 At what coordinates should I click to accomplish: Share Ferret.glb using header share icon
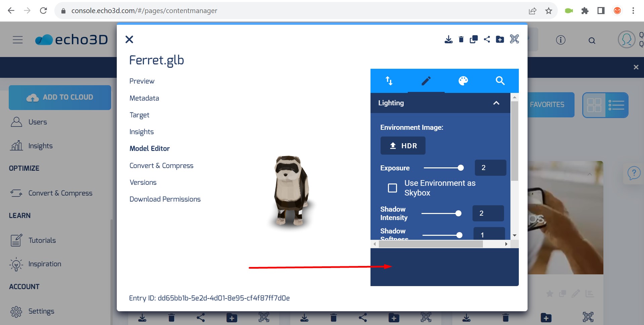tap(487, 39)
